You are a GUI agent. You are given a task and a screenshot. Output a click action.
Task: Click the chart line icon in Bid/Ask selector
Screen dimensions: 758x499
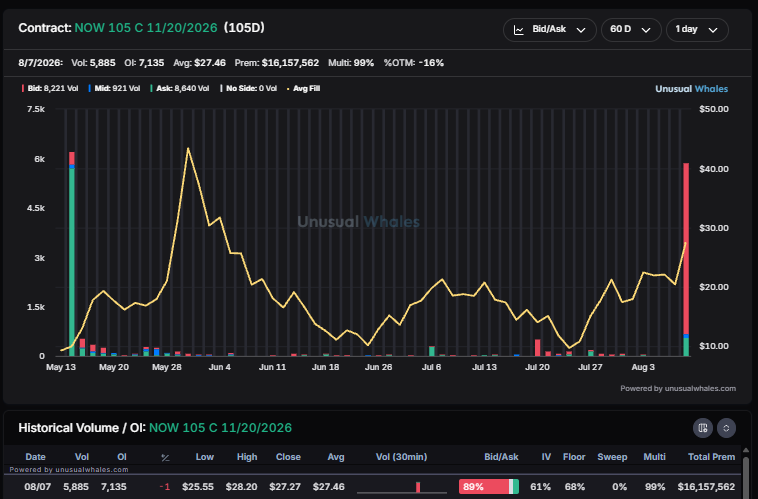(519, 30)
